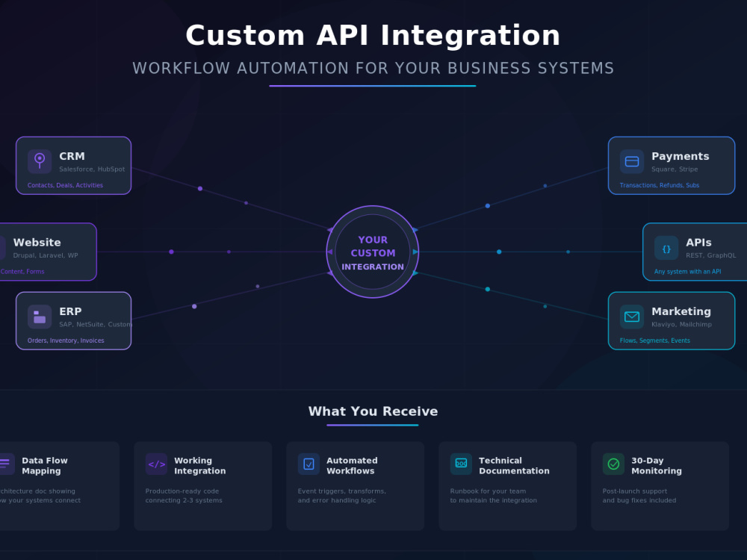Click the ERP card title

coord(70,311)
